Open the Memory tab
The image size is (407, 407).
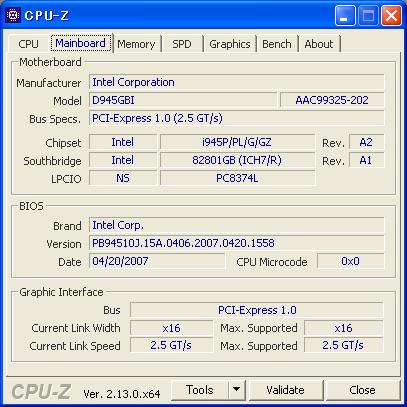(136, 44)
